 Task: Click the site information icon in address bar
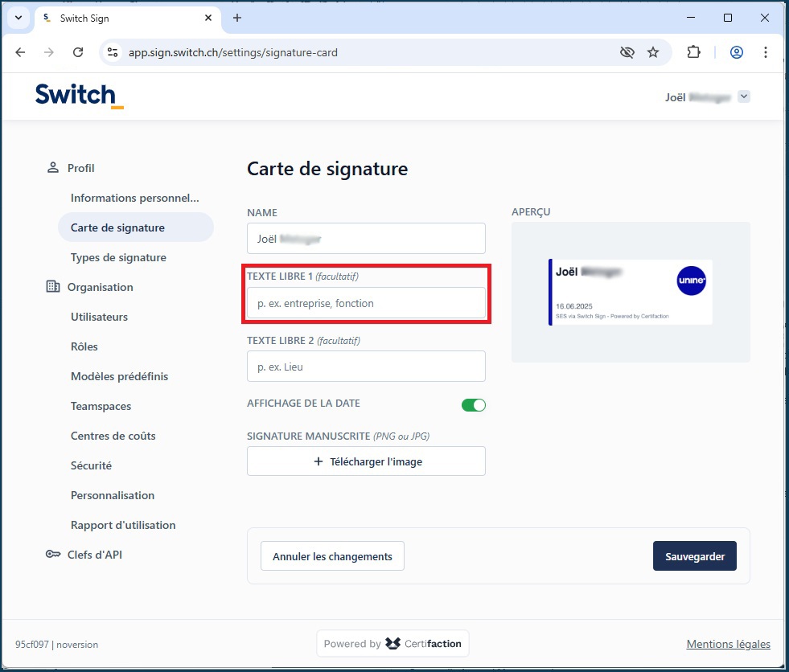[113, 52]
